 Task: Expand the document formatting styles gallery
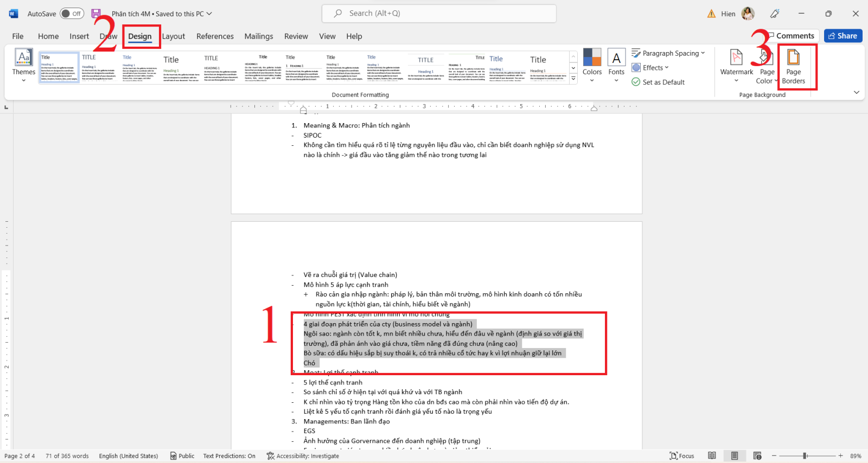573,79
